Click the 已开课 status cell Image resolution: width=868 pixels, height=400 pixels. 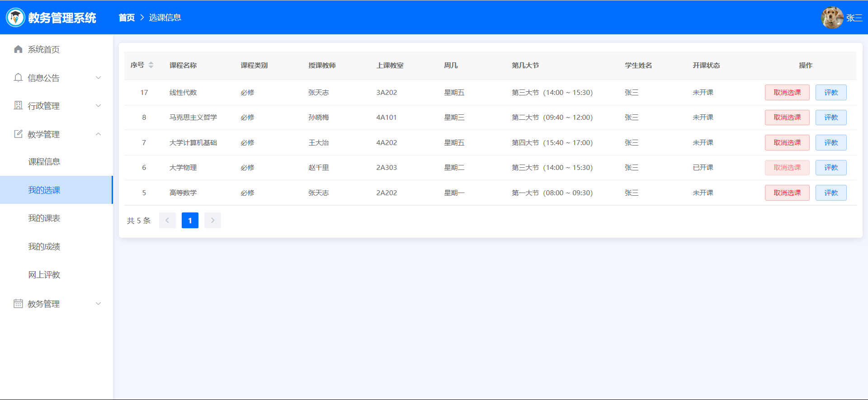click(703, 168)
